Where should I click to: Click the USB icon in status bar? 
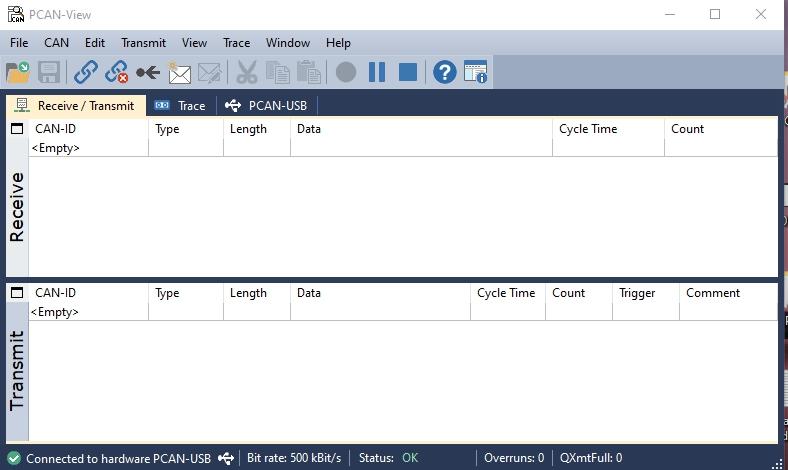coord(226,458)
